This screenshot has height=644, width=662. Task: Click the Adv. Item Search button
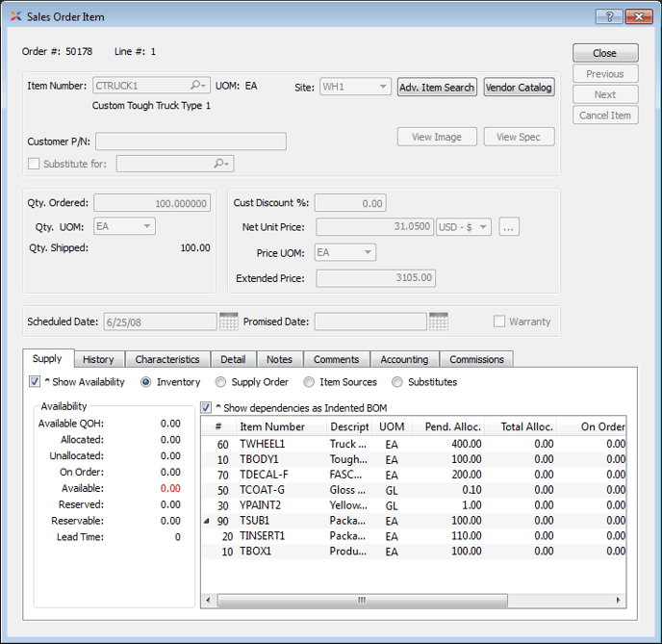[x=437, y=87]
